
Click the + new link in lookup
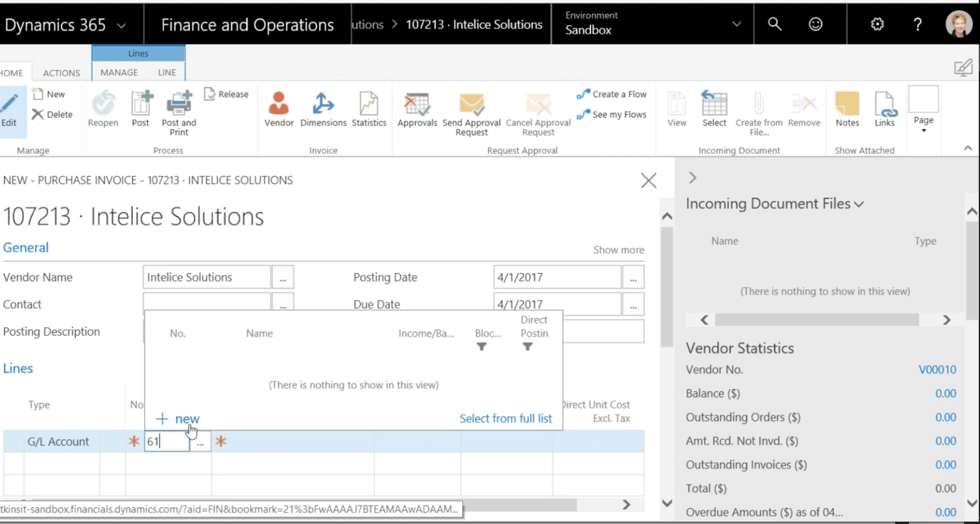(178, 418)
